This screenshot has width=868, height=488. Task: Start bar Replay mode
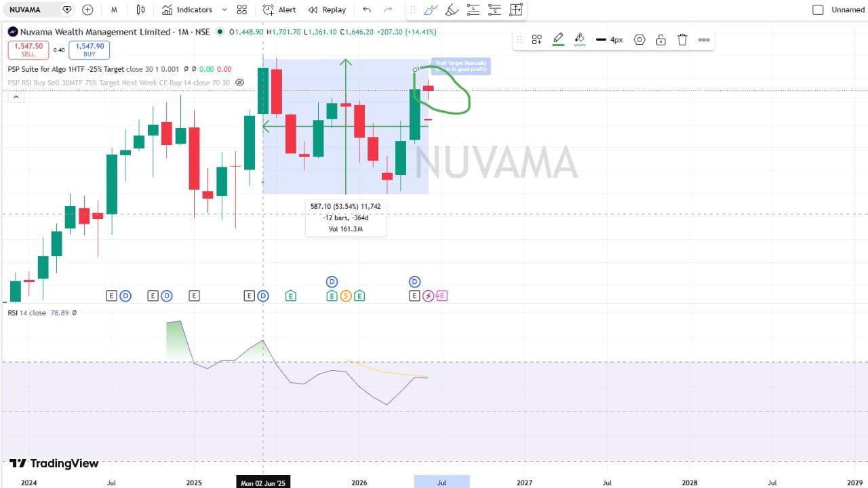327,9
